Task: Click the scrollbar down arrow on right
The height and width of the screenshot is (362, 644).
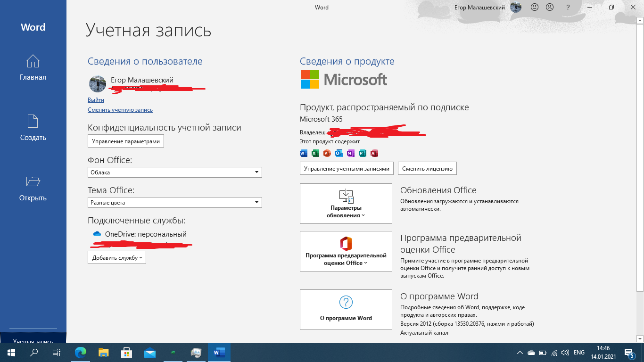Action: (x=640, y=338)
